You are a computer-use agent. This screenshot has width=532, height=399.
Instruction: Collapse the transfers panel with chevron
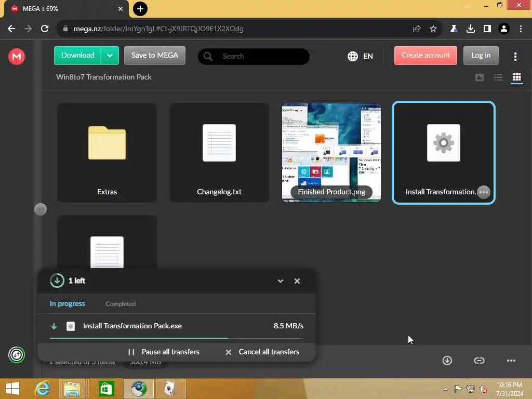[280, 281]
